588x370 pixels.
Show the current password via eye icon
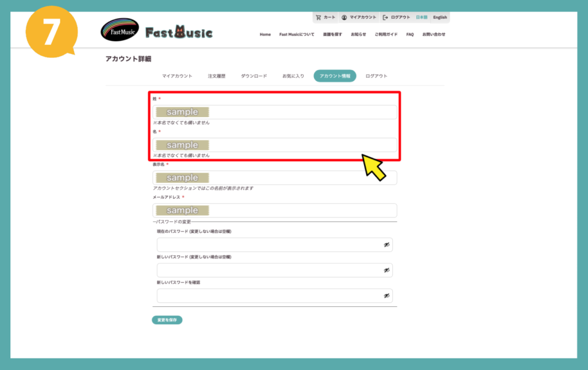[386, 245]
